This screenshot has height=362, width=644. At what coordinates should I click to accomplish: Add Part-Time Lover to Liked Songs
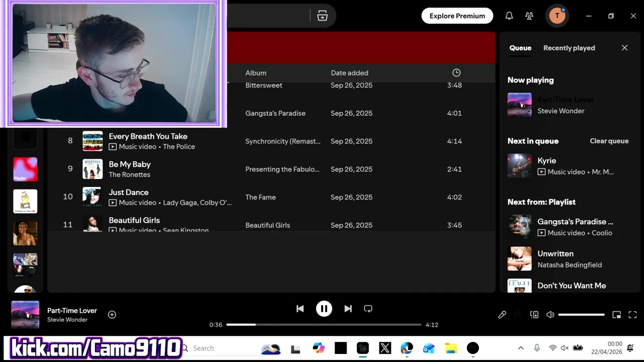(112, 315)
